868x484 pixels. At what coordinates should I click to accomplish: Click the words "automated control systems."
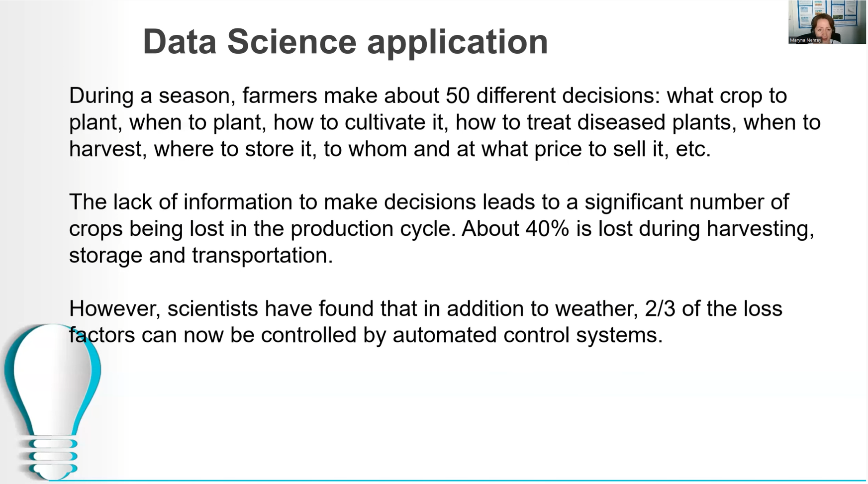point(528,335)
